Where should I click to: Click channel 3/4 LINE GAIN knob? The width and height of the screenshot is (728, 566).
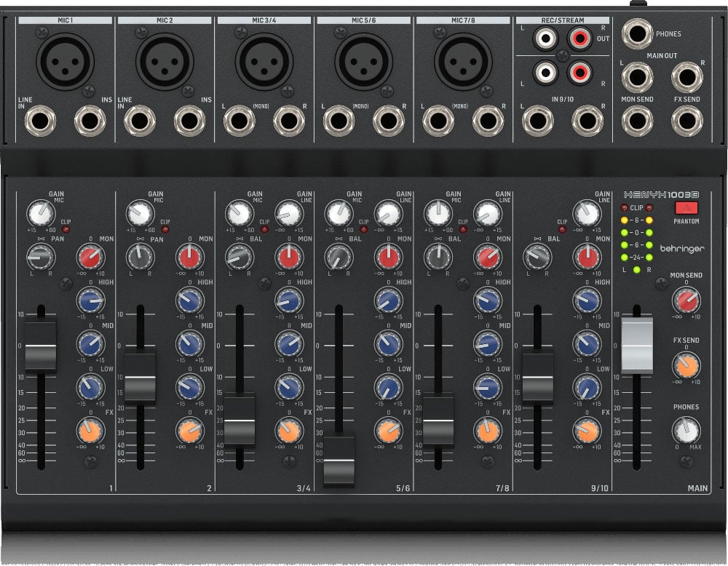point(289,213)
